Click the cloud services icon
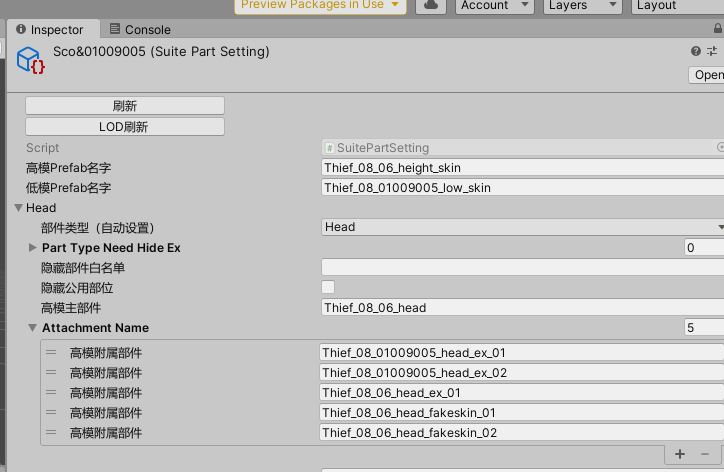The image size is (724, 472). coord(430,6)
